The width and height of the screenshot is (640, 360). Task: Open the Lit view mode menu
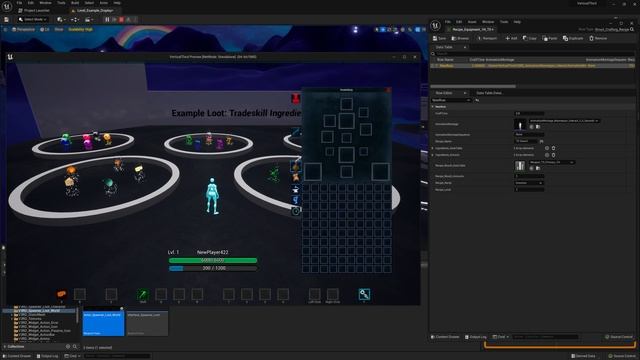click(x=45, y=29)
